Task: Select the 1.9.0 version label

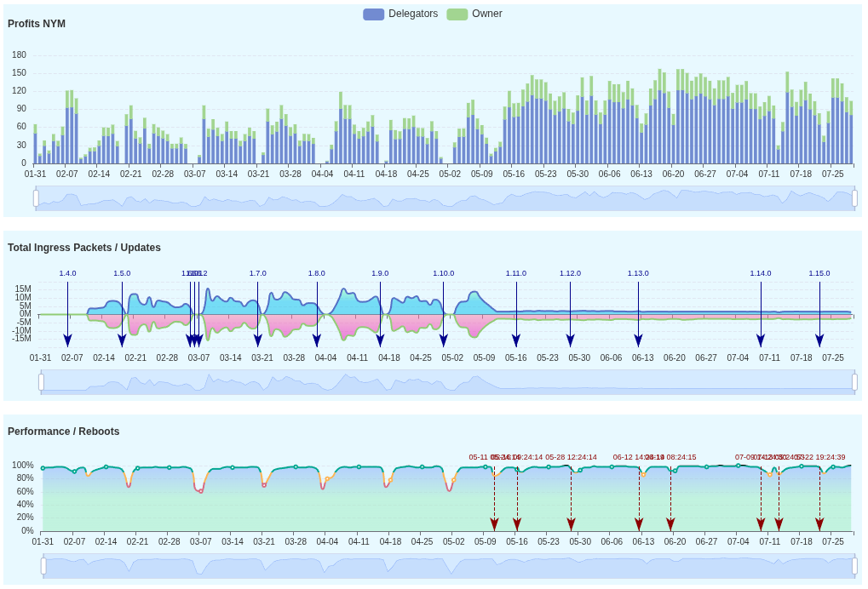Action: [x=380, y=273]
